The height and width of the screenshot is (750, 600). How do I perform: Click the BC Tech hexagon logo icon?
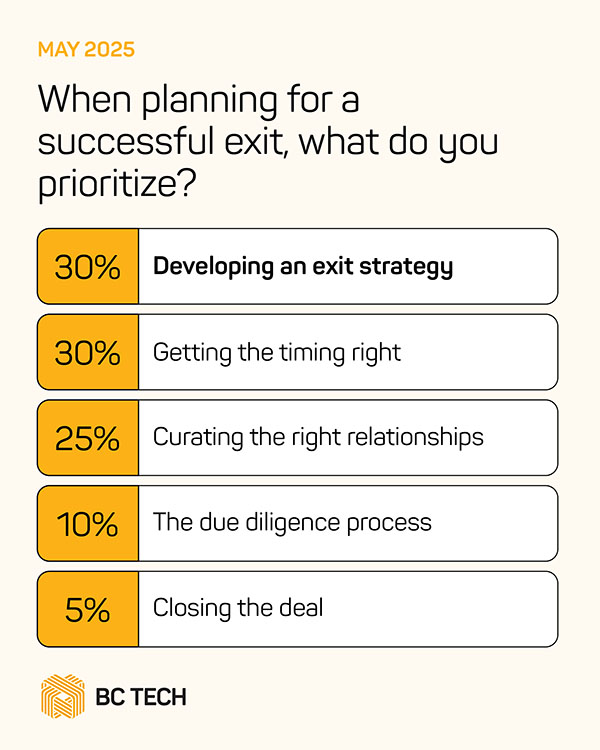point(61,696)
